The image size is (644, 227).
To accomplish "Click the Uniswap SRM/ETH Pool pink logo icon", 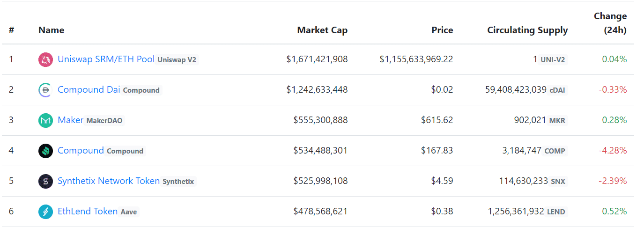I will [x=45, y=59].
